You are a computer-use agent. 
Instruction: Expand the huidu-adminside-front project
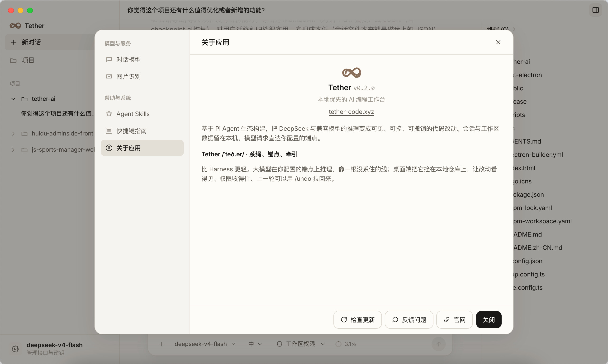(13, 134)
